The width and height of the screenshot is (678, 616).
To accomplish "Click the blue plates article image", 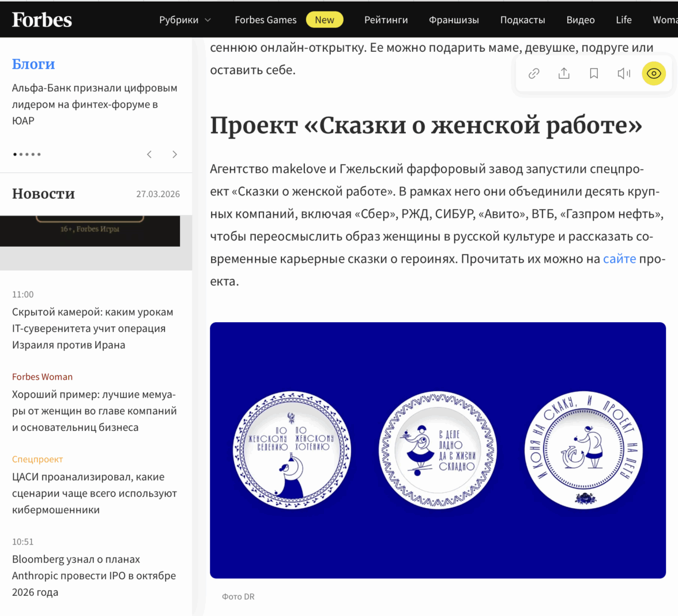I will 438,450.
